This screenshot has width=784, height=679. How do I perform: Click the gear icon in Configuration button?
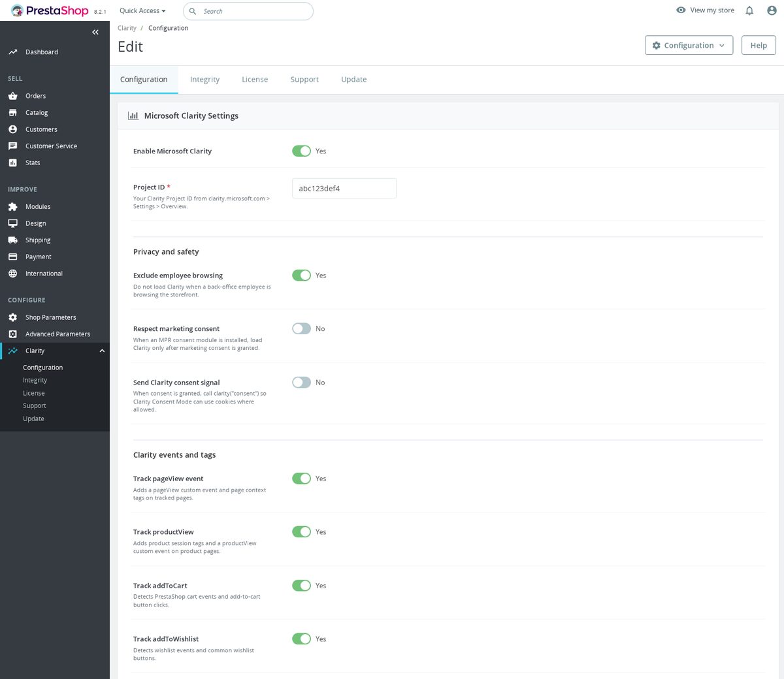tap(657, 45)
